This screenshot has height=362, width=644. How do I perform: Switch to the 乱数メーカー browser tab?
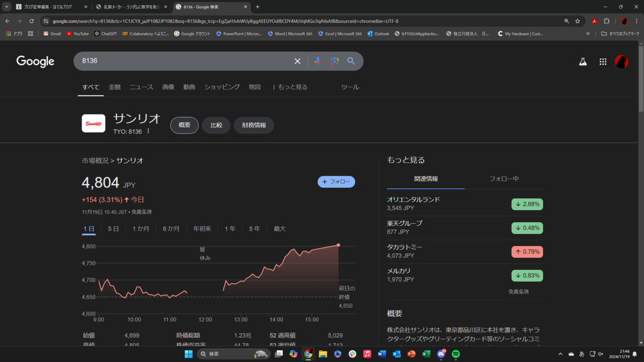pos(132,7)
